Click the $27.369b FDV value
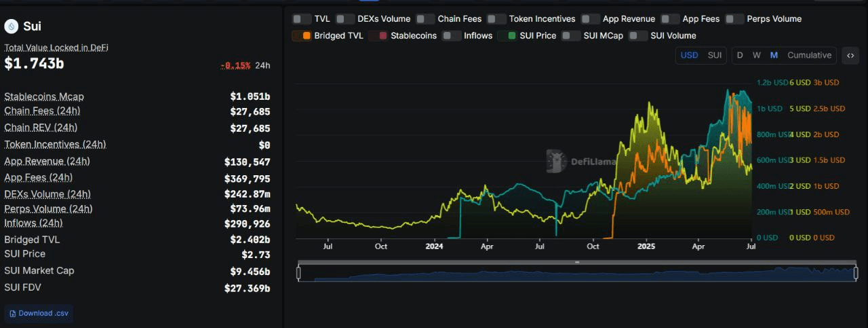The image size is (868, 328). click(248, 289)
